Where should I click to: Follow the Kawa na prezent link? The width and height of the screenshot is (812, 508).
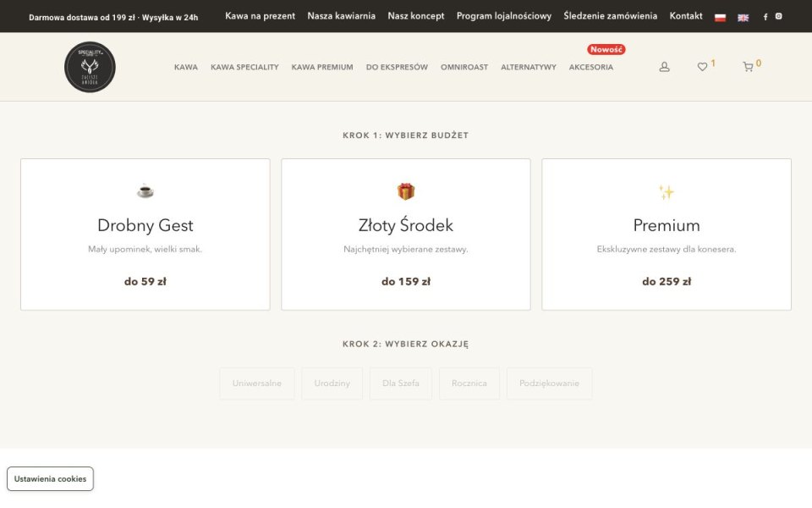(260, 16)
